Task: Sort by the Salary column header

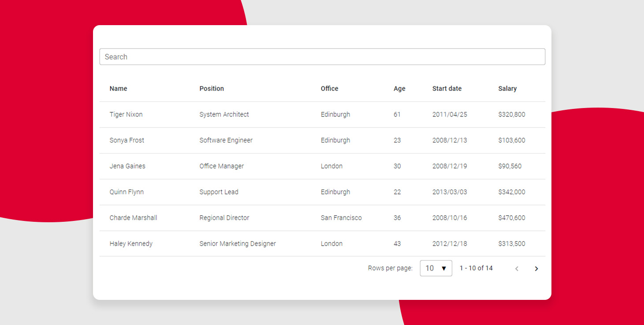Action: tap(507, 89)
